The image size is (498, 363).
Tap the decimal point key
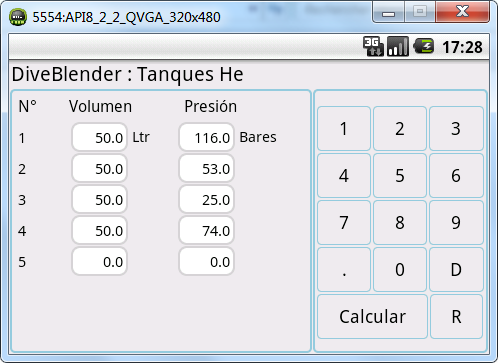tap(344, 270)
